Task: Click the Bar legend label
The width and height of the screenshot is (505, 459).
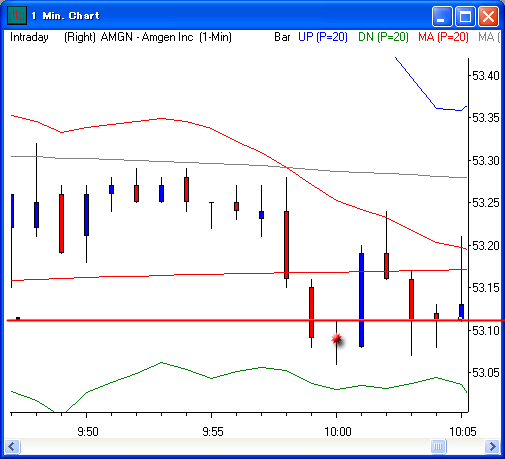Action: pos(282,37)
